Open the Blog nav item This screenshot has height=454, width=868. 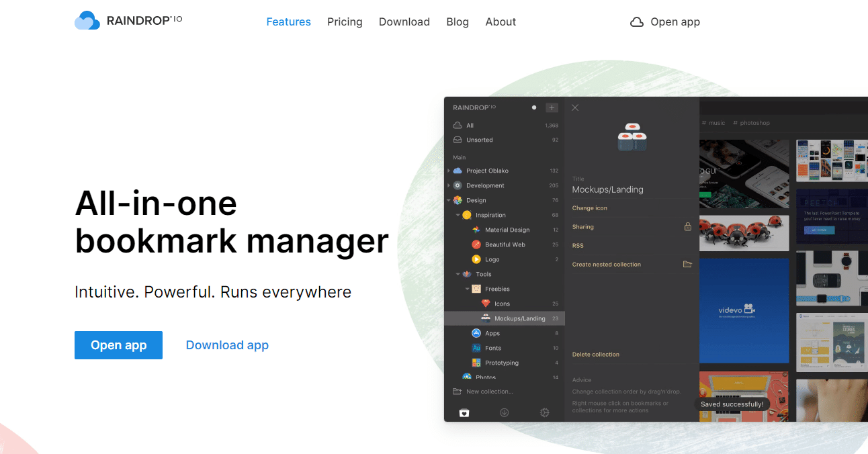tap(458, 21)
